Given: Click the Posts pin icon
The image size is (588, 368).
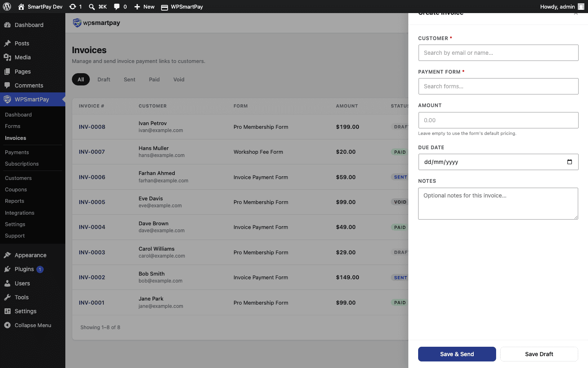Looking at the screenshot, I should pos(7,43).
